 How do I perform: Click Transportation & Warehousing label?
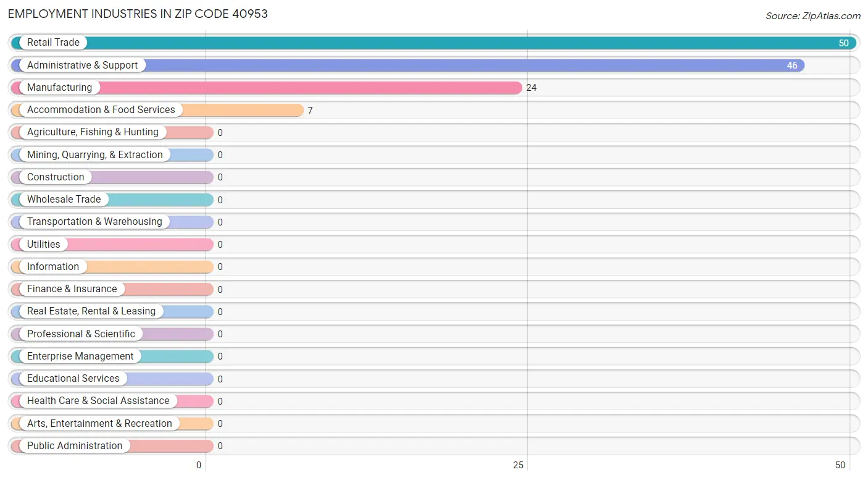(x=94, y=222)
